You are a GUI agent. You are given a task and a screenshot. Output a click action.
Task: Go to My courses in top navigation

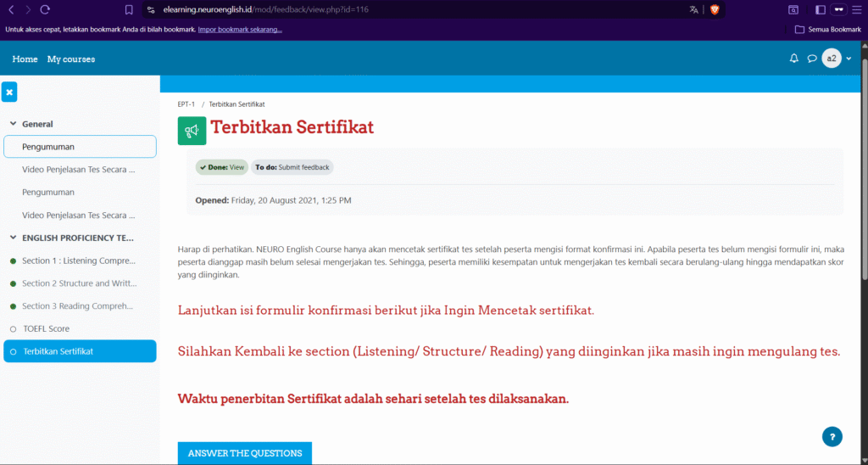click(x=71, y=59)
